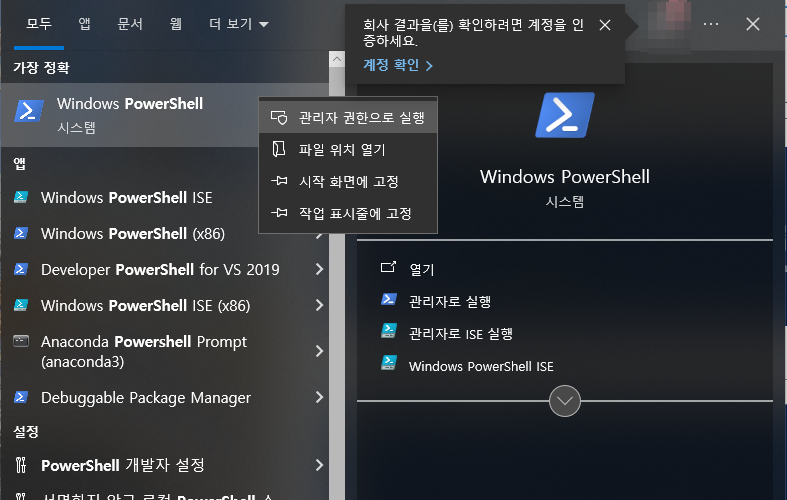Screen dimensions: 787x500
Task: Click the large PowerShell logo in preview pane
Action: tap(565, 115)
